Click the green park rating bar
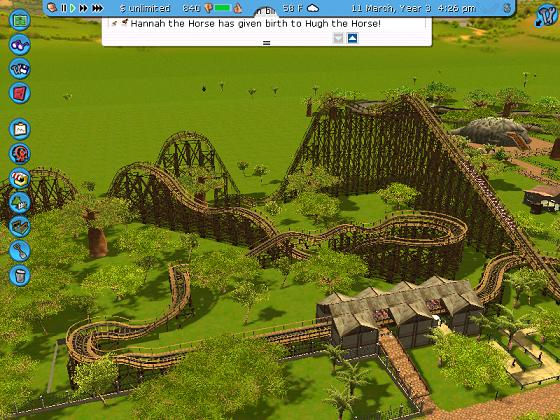Screen dimensions: 560x420 [222, 8]
